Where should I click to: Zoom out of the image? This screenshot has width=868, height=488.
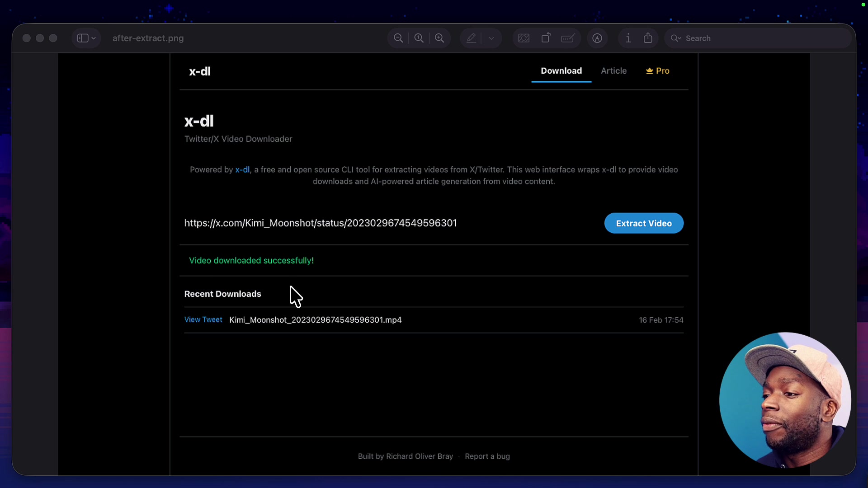[398, 38]
